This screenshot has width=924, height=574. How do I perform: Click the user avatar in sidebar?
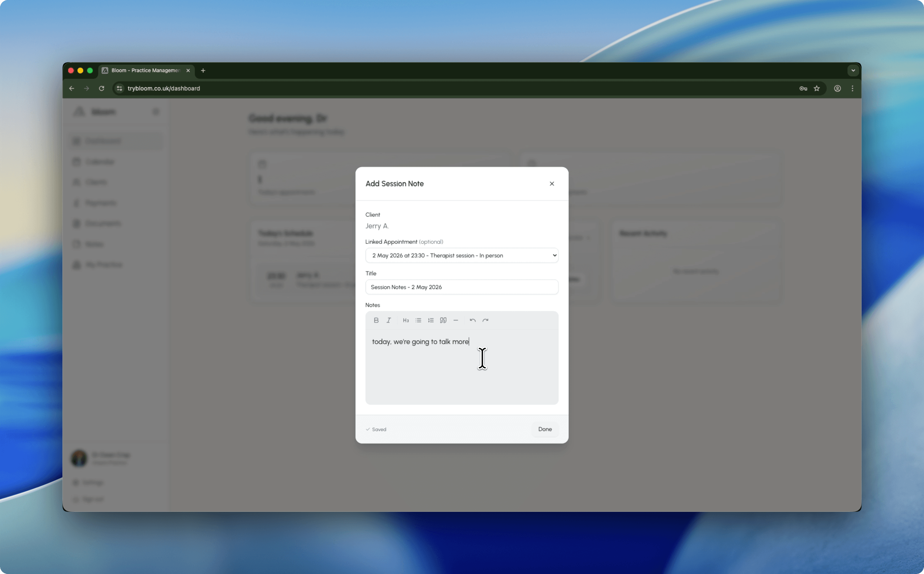79,458
